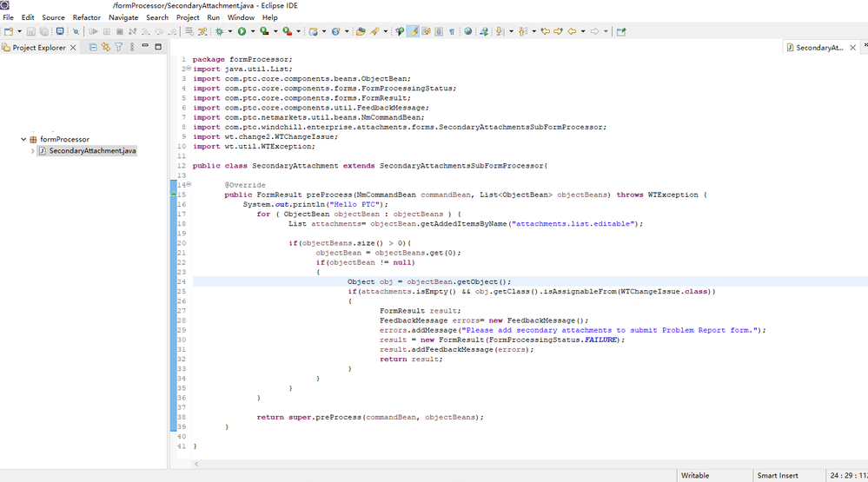Screen dimensions: 868x482
Task: Toggle Show Whitespace Characters pilcrow icon
Action: [452, 31]
